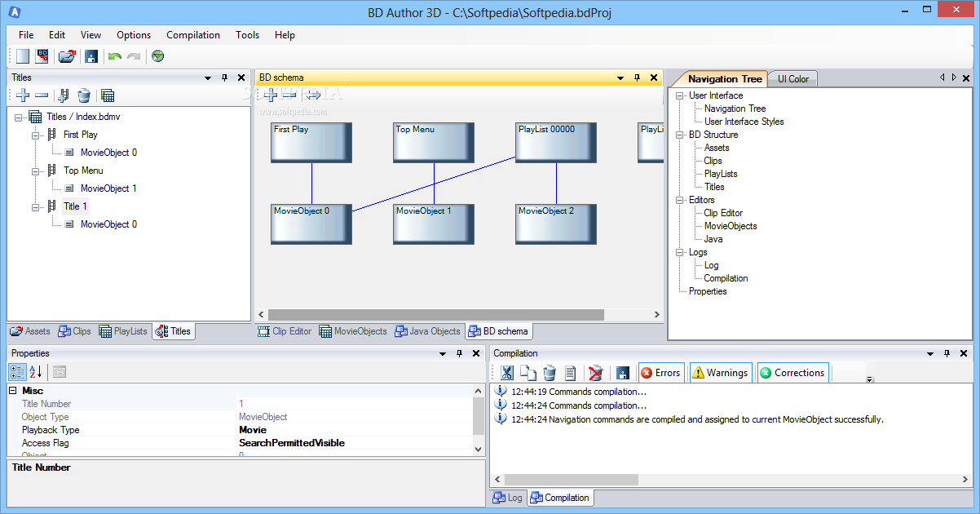Screen dimensions: 980x514
Task: Collapse the User Interface node in Navigation Tree
Action: pyautogui.click(x=681, y=95)
